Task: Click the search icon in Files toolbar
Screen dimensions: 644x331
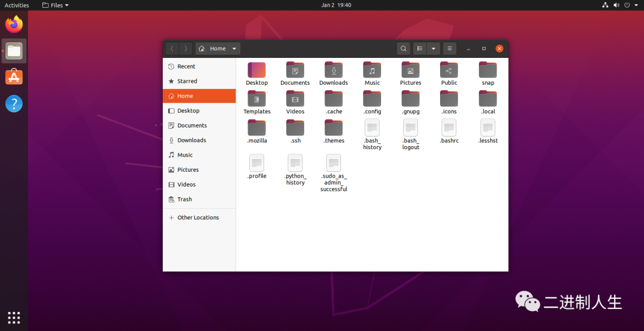Action: tap(404, 48)
